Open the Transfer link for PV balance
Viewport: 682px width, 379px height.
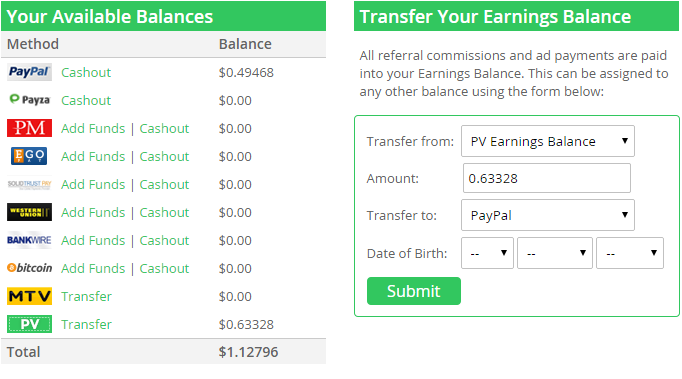(87, 324)
